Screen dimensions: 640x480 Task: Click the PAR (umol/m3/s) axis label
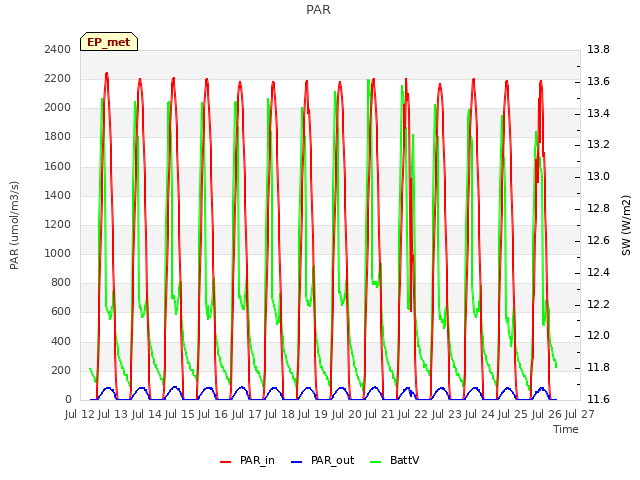pyautogui.click(x=14, y=225)
